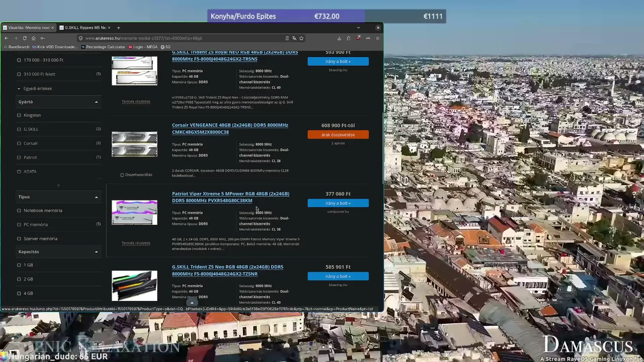Click the G.SKILL Trident Z5 Neo product image
This screenshot has width=644, height=362.
[x=134, y=286]
